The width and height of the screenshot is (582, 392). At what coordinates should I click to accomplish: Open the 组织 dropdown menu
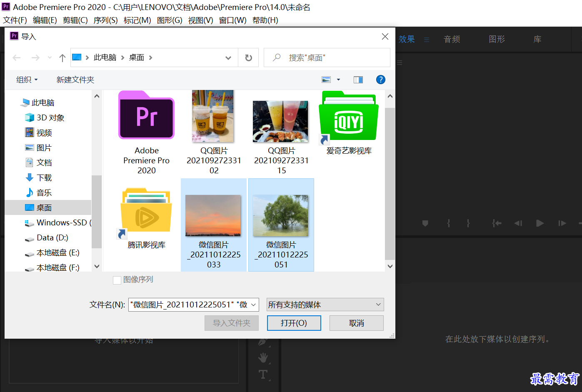click(x=27, y=80)
